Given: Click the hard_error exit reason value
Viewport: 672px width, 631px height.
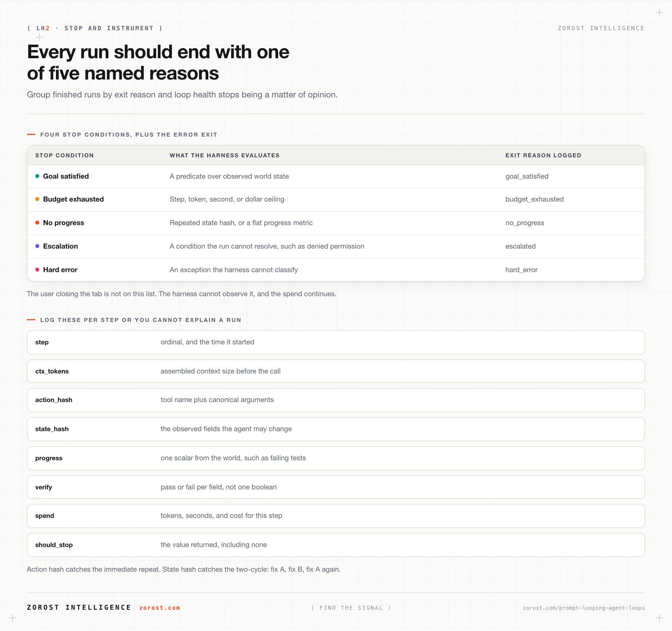Looking at the screenshot, I should (521, 270).
